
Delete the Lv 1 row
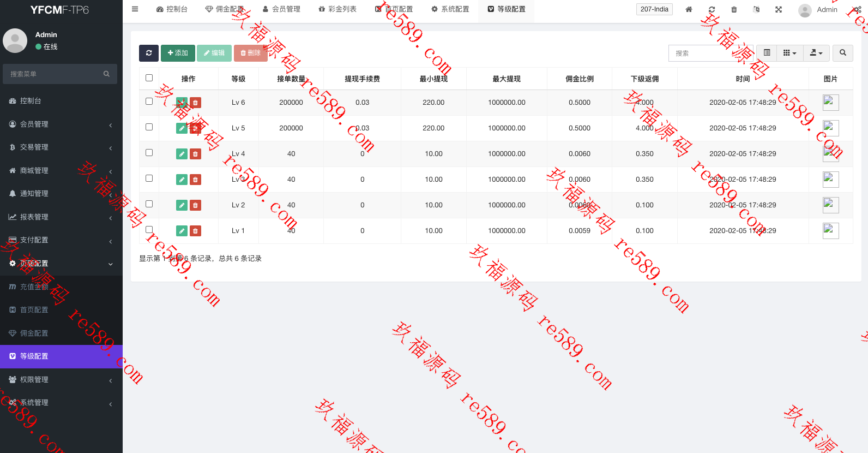195,231
